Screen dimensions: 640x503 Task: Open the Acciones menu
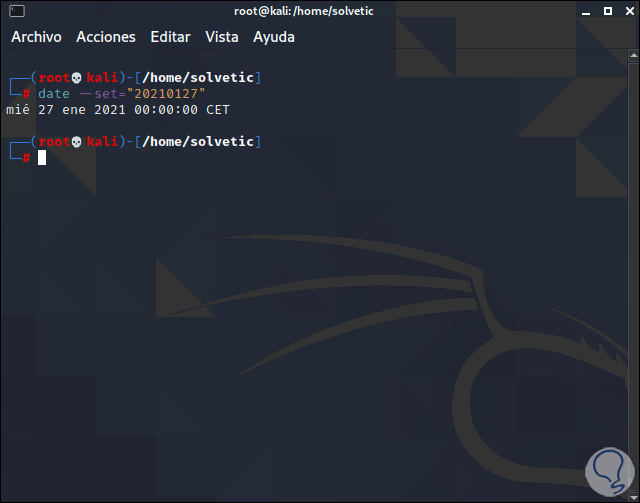(x=106, y=37)
